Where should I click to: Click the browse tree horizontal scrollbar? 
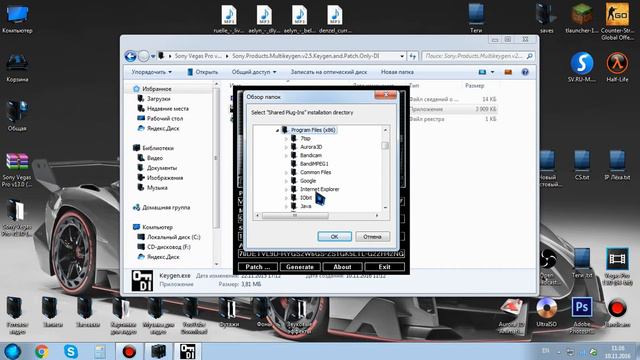(295, 216)
